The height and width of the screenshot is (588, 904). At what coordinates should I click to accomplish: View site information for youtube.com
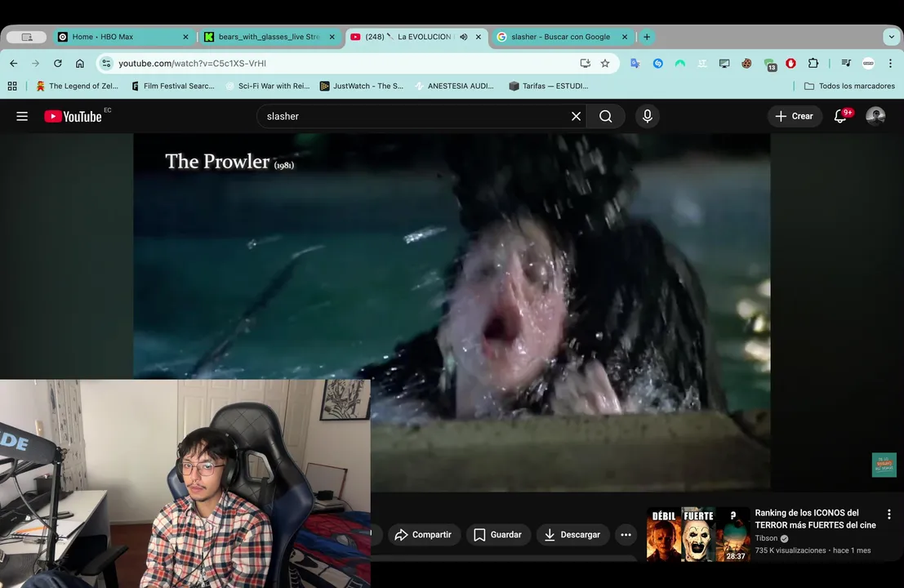[x=106, y=64]
